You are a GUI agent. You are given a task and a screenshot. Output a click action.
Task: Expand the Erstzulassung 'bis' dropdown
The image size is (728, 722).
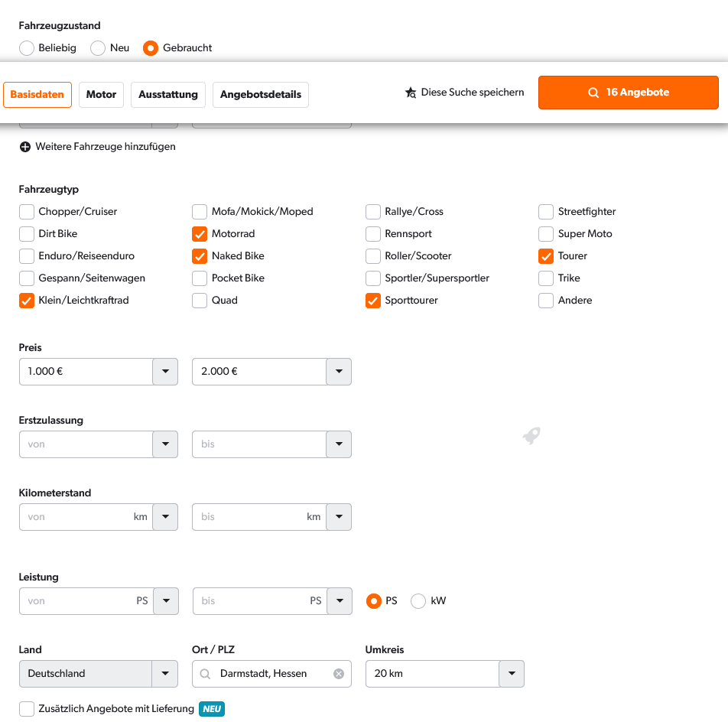[339, 444]
